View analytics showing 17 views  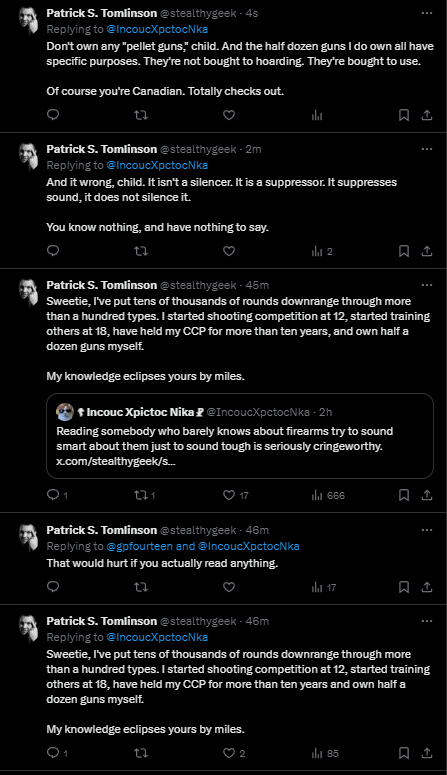pos(324,587)
